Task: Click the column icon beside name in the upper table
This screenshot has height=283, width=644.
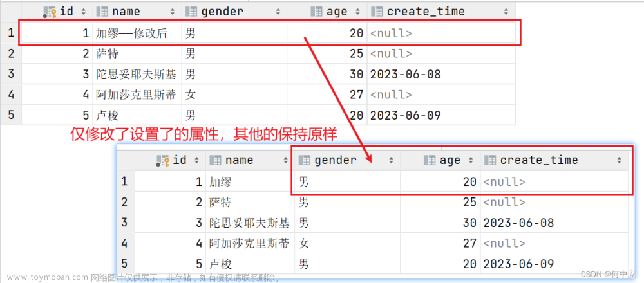Action: [102, 12]
